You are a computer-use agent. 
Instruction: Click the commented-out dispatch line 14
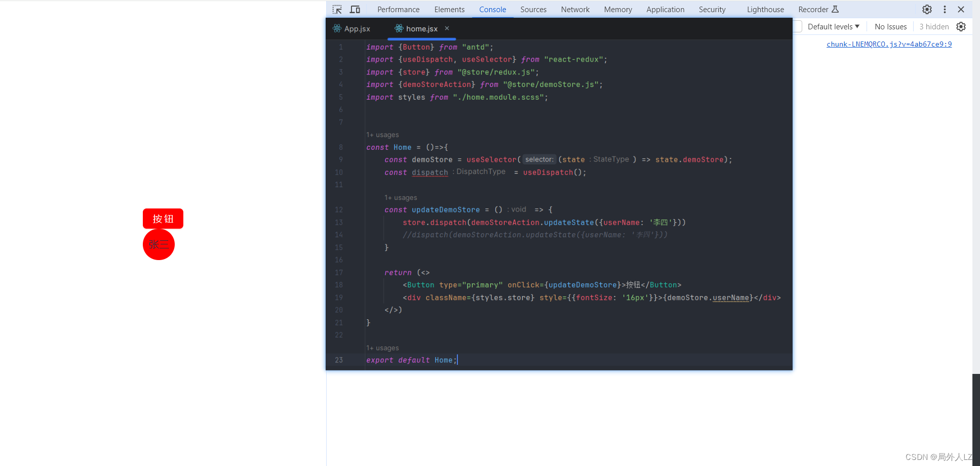(535, 235)
